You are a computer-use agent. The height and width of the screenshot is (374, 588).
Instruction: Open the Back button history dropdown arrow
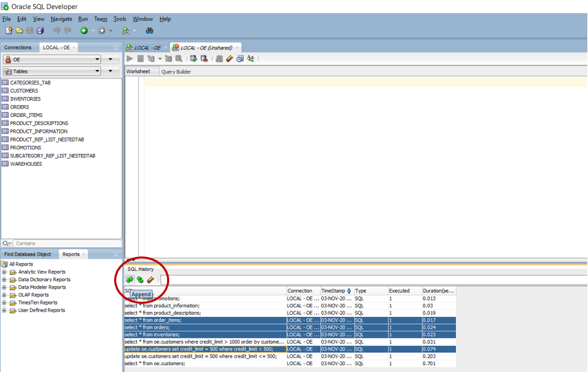coord(93,31)
